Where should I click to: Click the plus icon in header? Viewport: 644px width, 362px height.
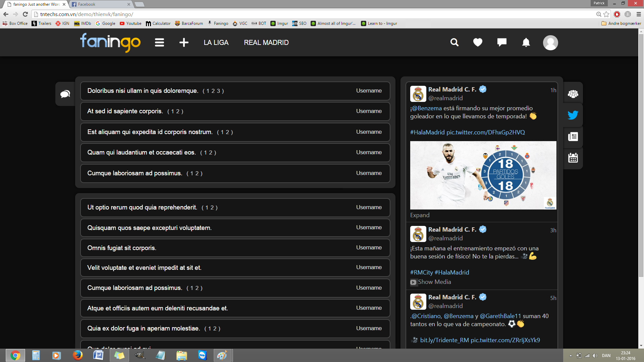click(184, 43)
